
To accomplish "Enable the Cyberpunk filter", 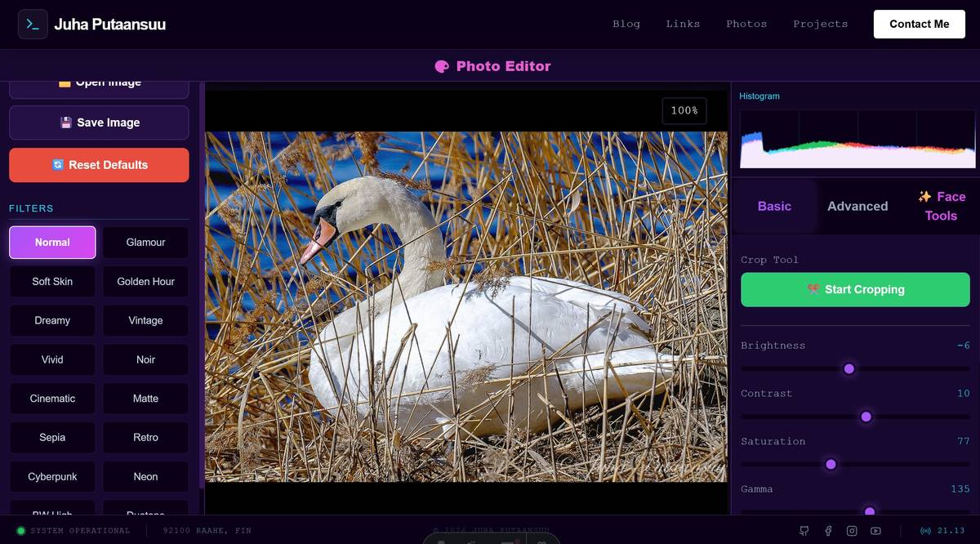I will click(52, 476).
